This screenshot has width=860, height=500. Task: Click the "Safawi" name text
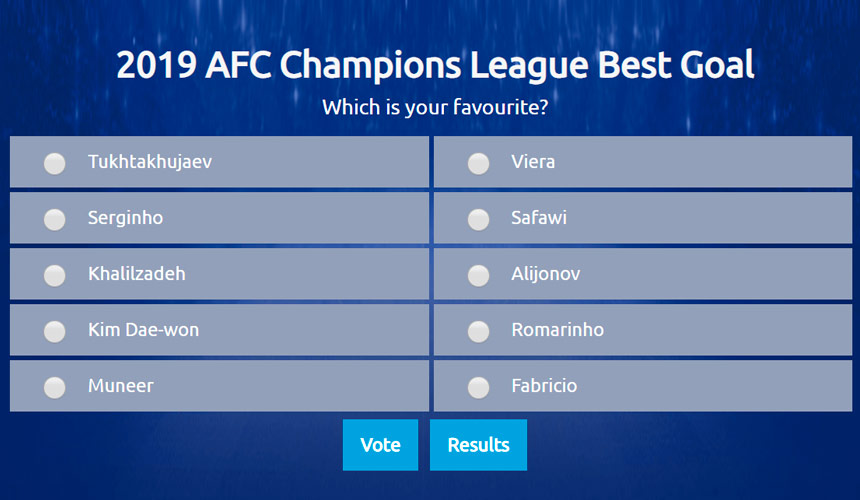tap(539, 217)
